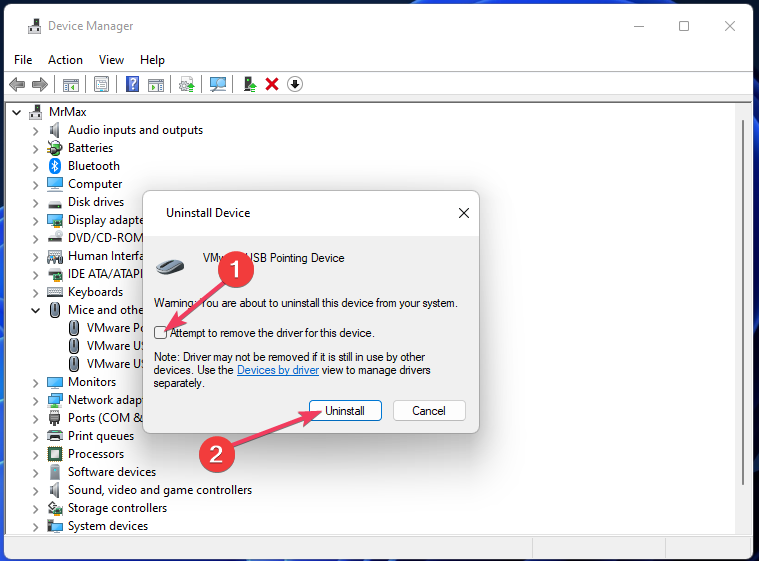Screen dimensions: 759x561
Task: Expand the Monitors category
Action: click(35, 383)
